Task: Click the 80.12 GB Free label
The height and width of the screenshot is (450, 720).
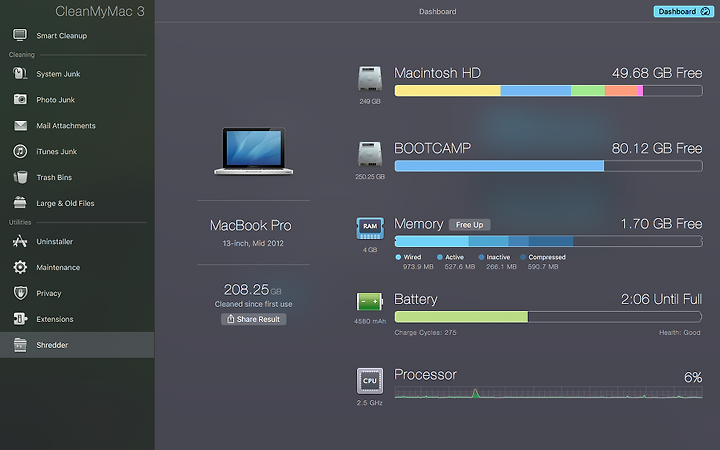Action: (657, 148)
